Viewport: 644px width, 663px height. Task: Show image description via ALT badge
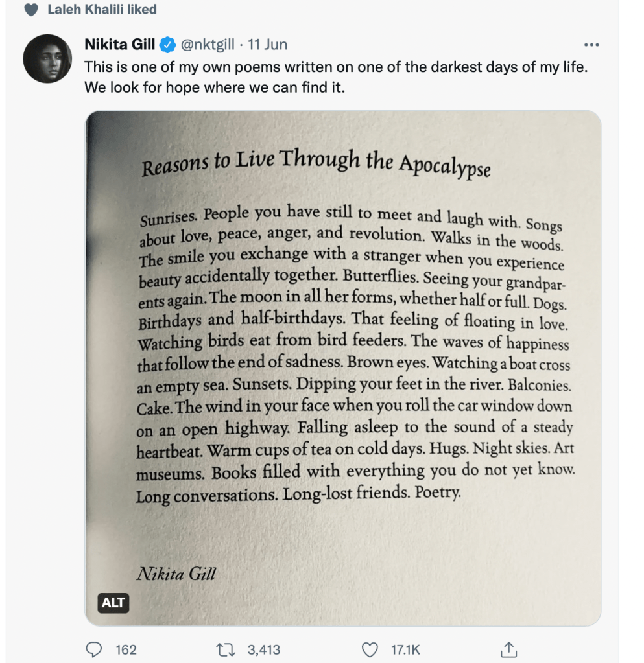113,603
